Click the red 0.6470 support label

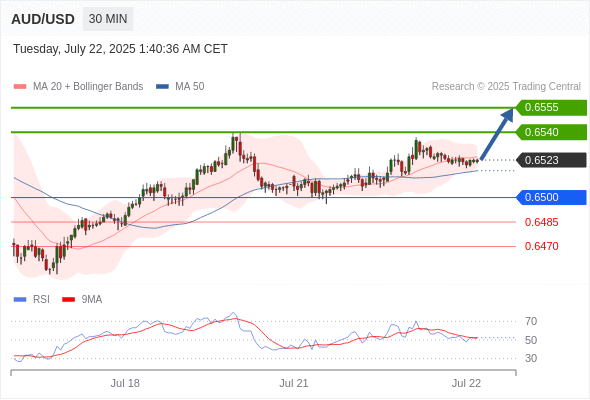tap(541, 246)
